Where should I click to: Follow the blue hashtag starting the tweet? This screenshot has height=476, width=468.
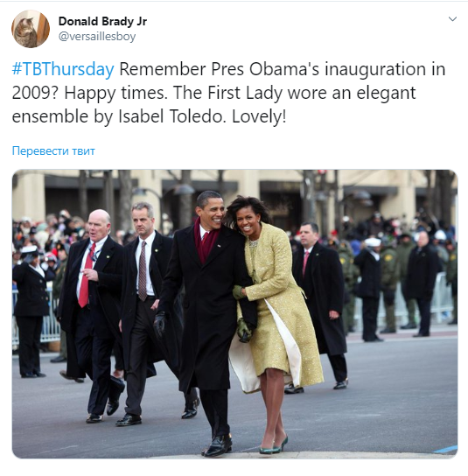click(63, 69)
